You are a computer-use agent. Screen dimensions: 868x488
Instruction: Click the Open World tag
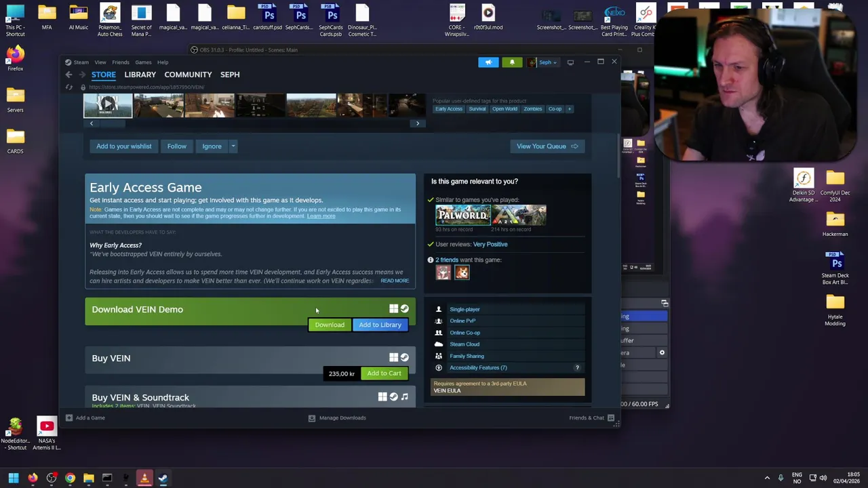(505, 109)
